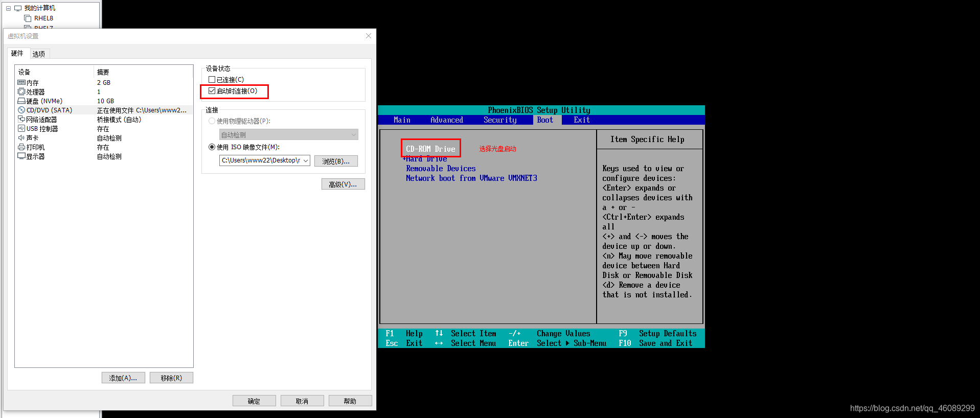The width and height of the screenshot is (980, 418).
Task: Click 存在 summary in USB 控制器 row
Action: pyautogui.click(x=103, y=129)
